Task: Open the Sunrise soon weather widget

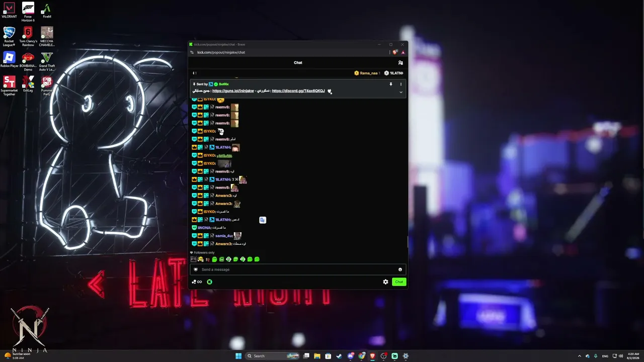Action: [19, 356]
